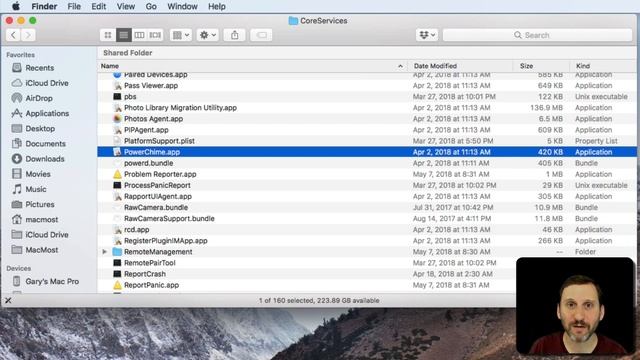Select Photos Agent.app icon
Image resolution: width=640 pixels, height=360 pixels.
(x=117, y=118)
